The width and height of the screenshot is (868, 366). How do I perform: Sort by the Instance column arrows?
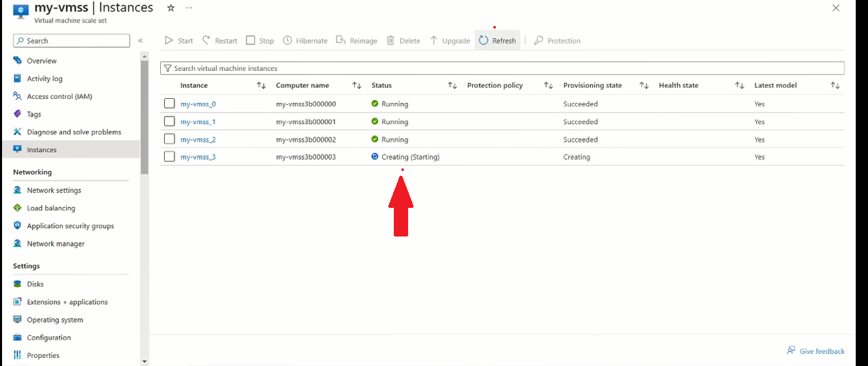[261, 85]
